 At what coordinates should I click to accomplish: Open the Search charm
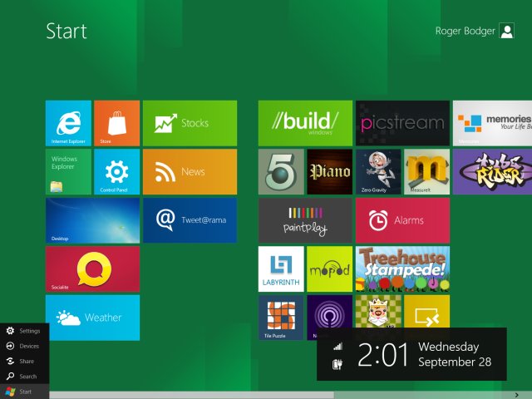click(x=24, y=377)
